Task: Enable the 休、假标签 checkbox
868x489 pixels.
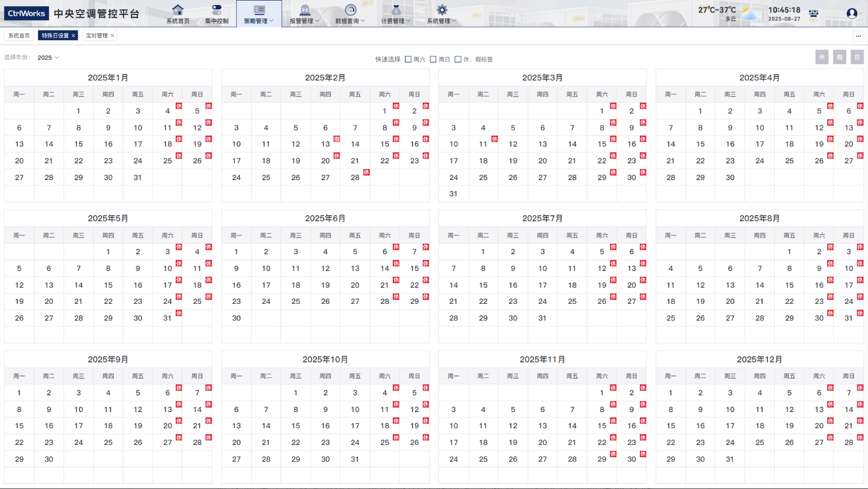Action: pos(458,59)
